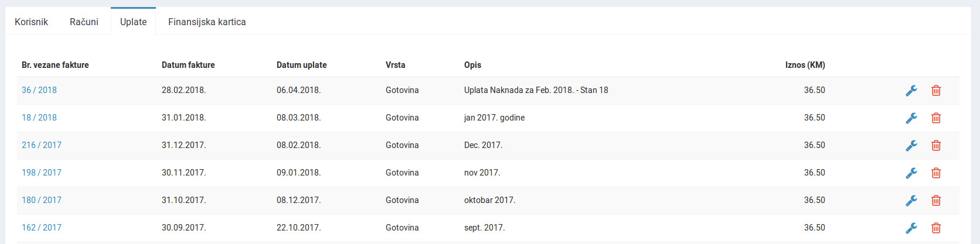Edit payment for invoice 18 / 2018

pyautogui.click(x=911, y=118)
